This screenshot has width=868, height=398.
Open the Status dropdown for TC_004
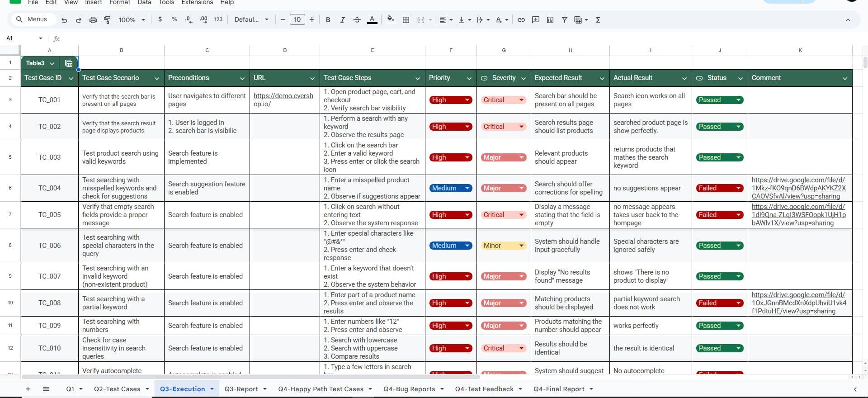[738, 188]
